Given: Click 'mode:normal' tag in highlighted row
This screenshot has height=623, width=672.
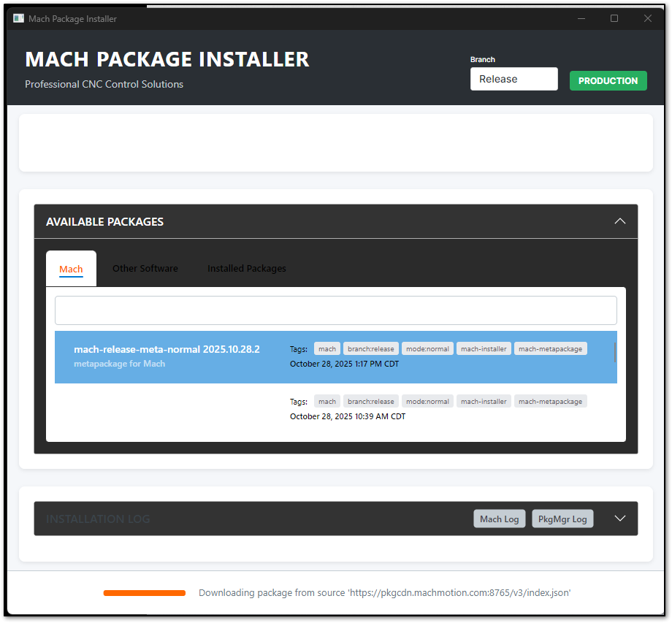Looking at the screenshot, I should (427, 349).
